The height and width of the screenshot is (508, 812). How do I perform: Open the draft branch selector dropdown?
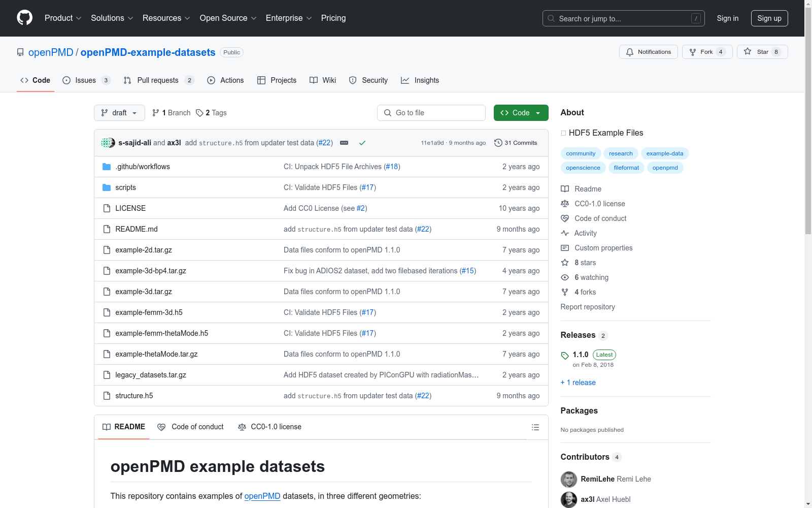119,113
